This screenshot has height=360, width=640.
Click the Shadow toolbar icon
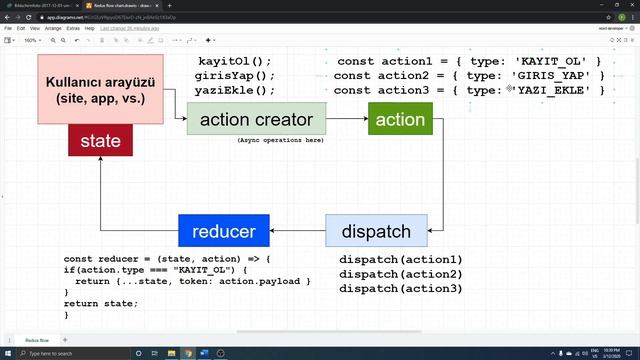[x=161, y=40]
